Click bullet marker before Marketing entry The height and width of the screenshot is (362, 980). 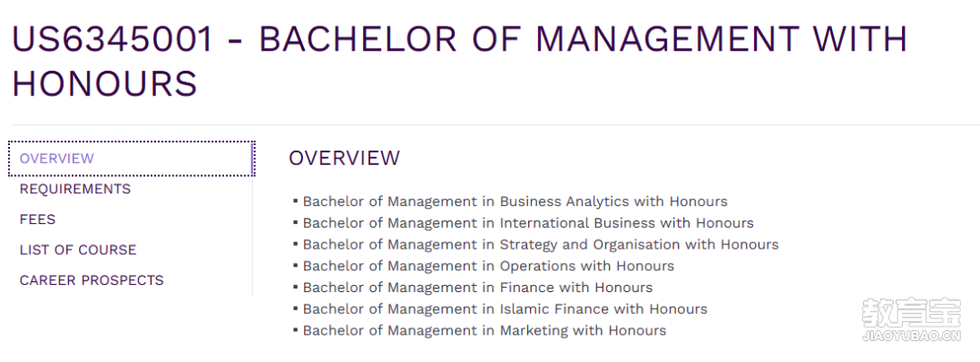pyautogui.click(x=295, y=330)
